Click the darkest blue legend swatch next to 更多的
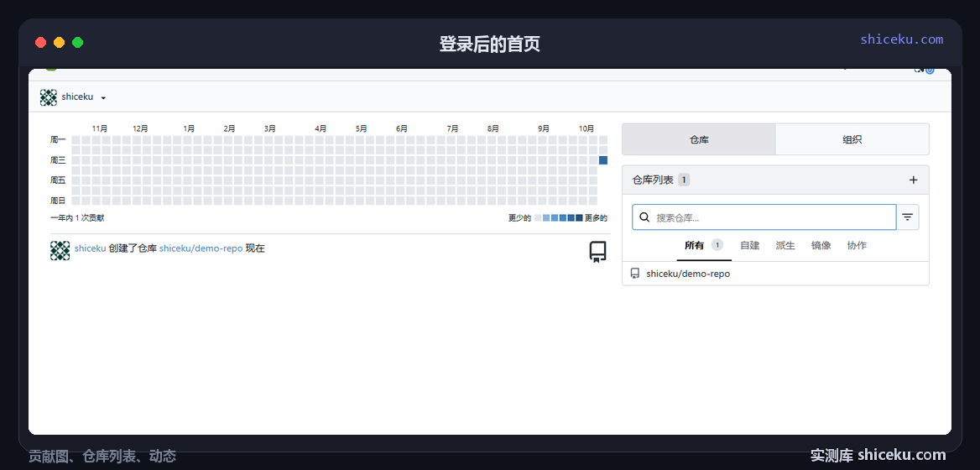Viewport: 980px width, 470px height. pyautogui.click(x=579, y=218)
